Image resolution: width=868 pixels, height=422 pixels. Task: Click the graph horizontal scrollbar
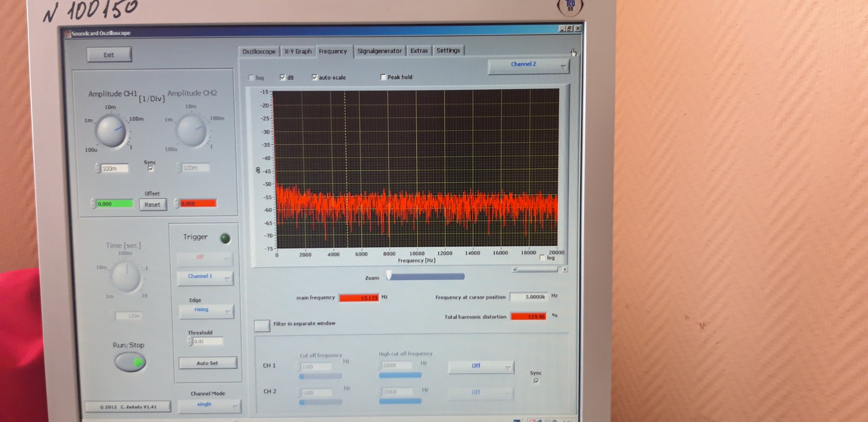(x=540, y=270)
